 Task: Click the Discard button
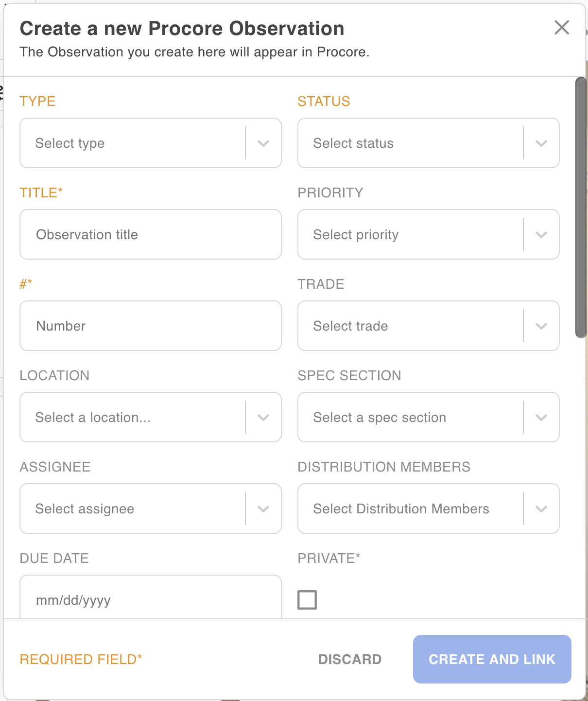(349, 659)
